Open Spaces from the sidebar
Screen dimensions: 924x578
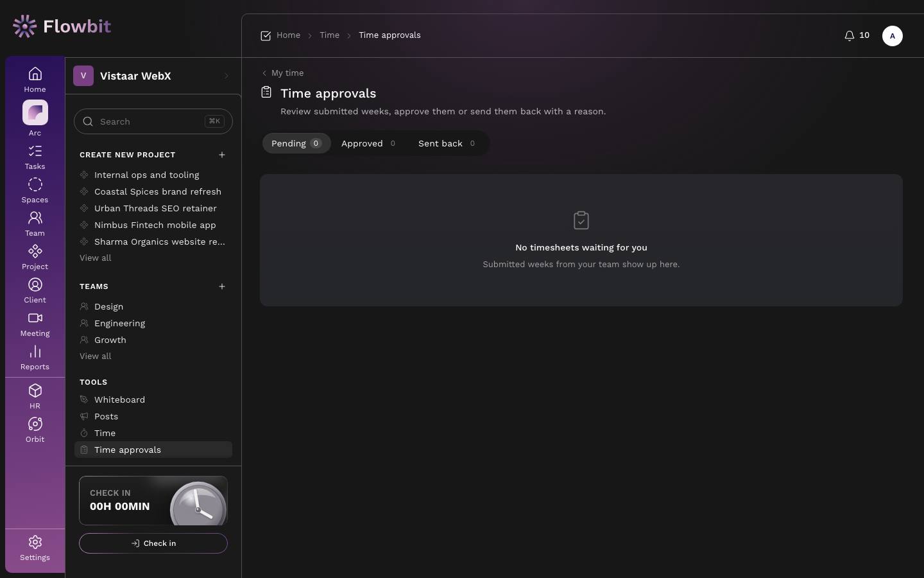click(x=35, y=191)
